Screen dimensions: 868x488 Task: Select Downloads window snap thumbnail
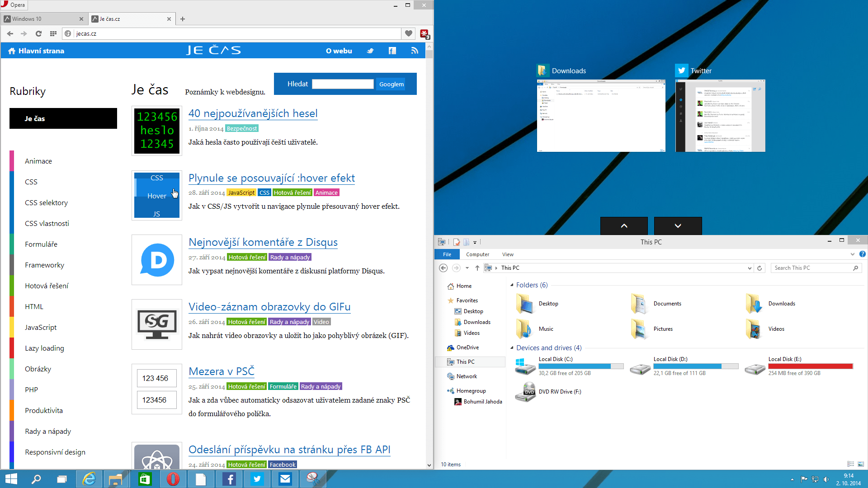tap(601, 116)
